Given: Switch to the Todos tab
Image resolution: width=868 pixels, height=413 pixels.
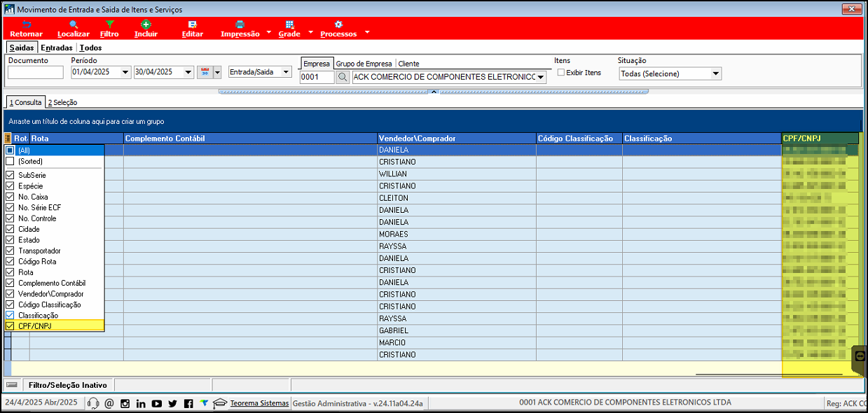Looking at the screenshot, I should (90, 48).
